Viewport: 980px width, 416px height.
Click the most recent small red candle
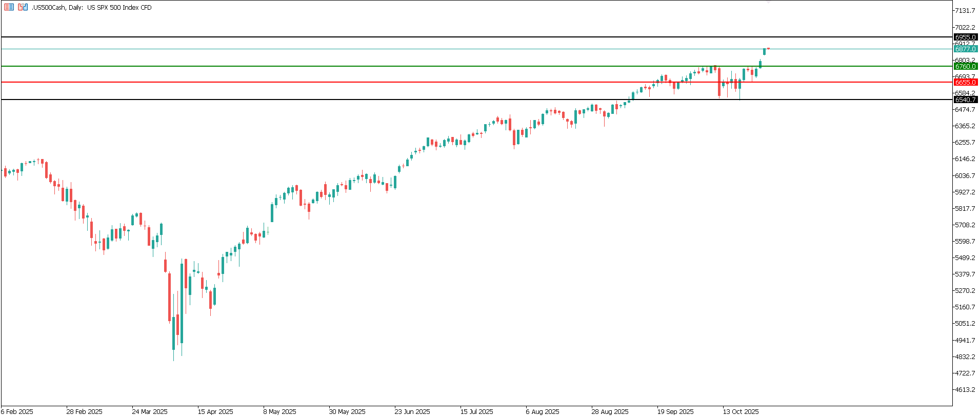pyautogui.click(x=768, y=48)
